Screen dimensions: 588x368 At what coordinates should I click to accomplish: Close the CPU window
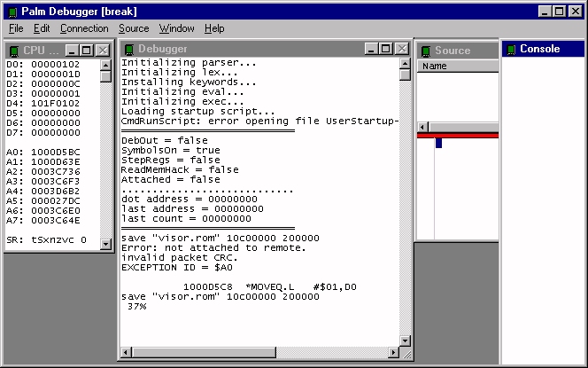(x=103, y=51)
